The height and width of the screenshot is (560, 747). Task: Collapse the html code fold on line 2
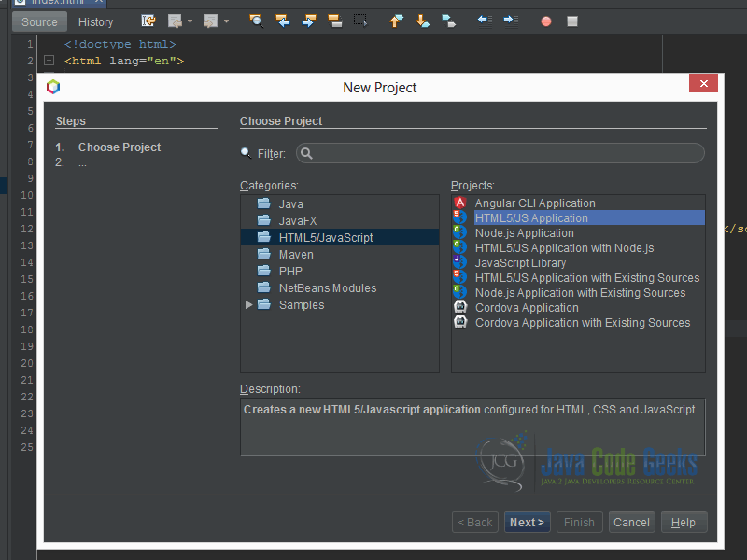pos(49,61)
